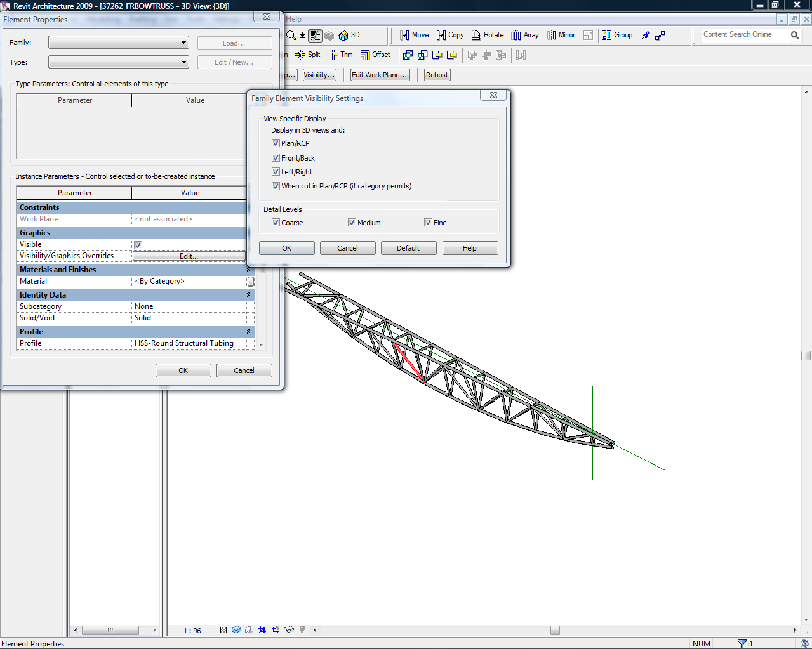
Task: Select the Trim tool
Action: click(340, 55)
